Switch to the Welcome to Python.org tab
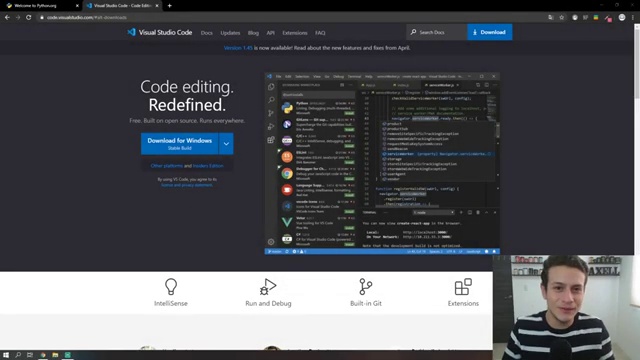Screen dimensions: 640x360 coord(41,6)
